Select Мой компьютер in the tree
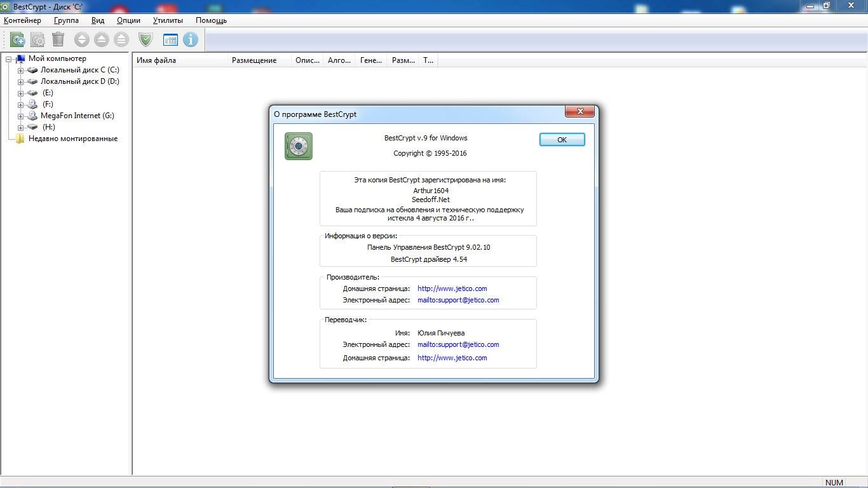Image resolution: width=868 pixels, height=488 pixels. pos(57,58)
